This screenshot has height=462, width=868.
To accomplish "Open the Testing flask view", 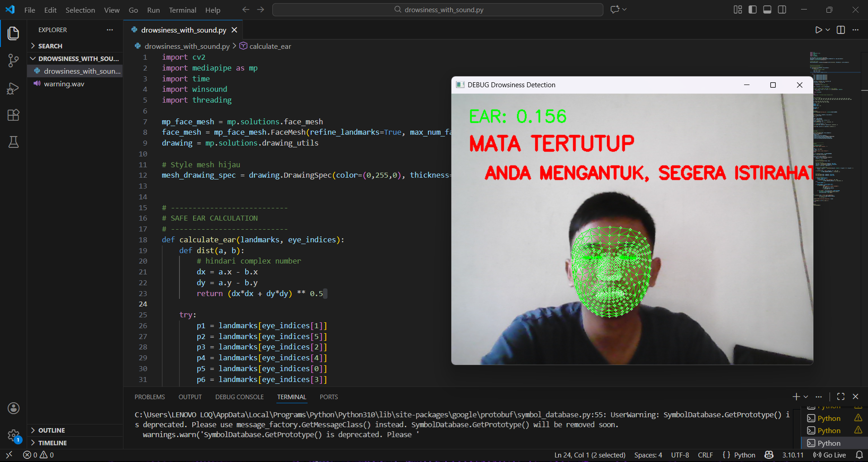I will pyautogui.click(x=14, y=142).
